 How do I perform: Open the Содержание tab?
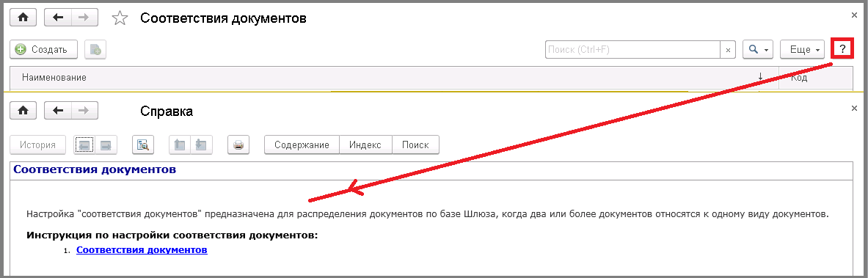coord(302,145)
